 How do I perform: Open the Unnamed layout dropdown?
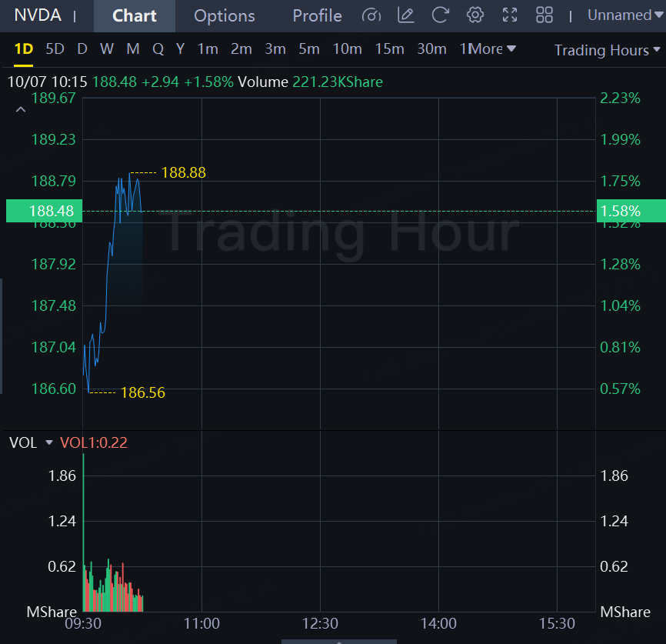coord(625,15)
